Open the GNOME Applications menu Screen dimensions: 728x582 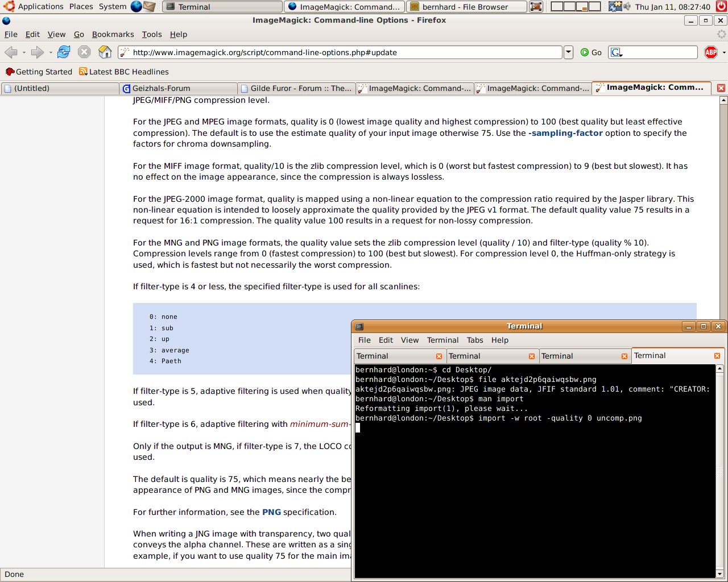coord(34,6)
